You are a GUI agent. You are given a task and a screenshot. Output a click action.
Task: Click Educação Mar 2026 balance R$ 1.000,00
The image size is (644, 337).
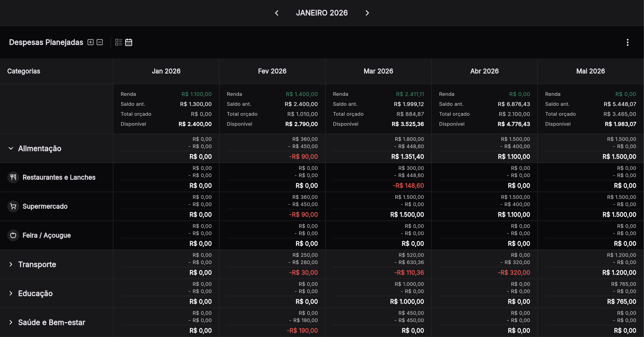click(x=407, y=301)
